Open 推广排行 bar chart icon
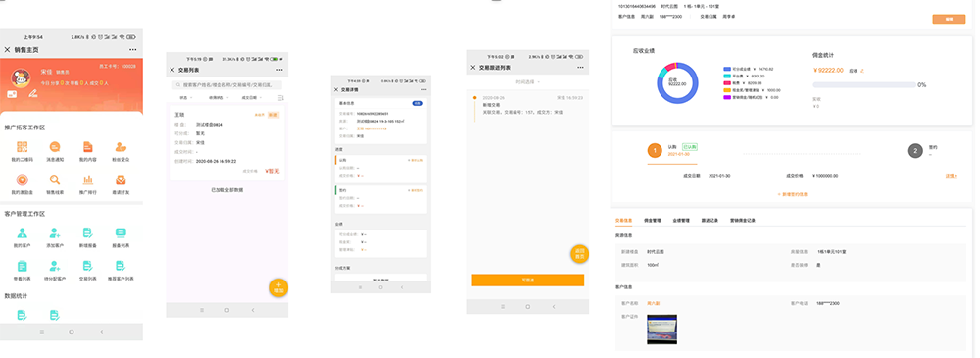The image size is (980, 358). click(88, 179)
